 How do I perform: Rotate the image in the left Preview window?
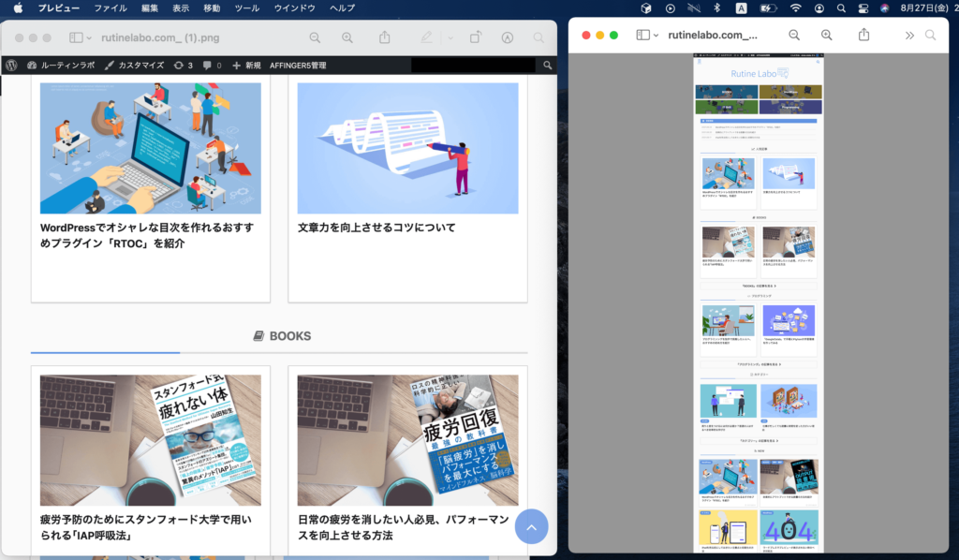476,37
